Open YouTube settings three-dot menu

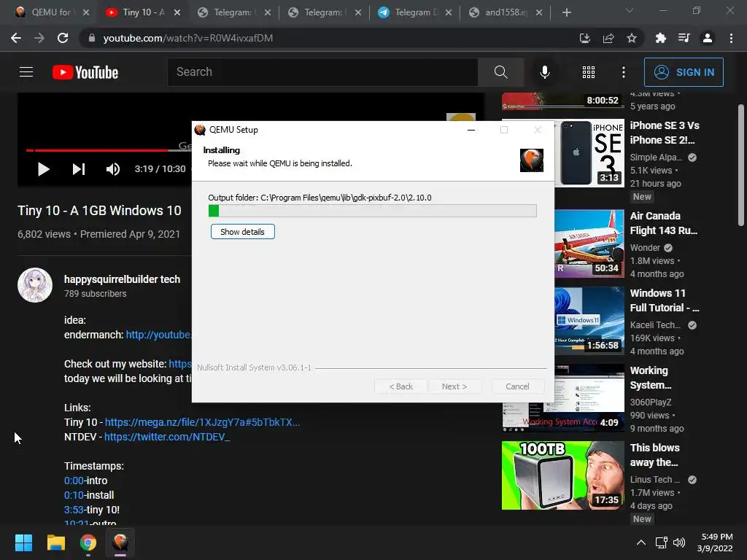coord(624,72)
